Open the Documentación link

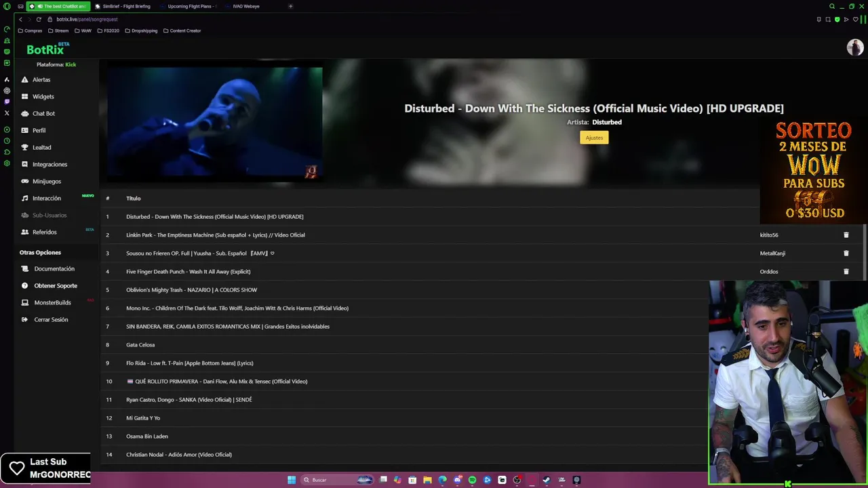click(x=54, y=268)
